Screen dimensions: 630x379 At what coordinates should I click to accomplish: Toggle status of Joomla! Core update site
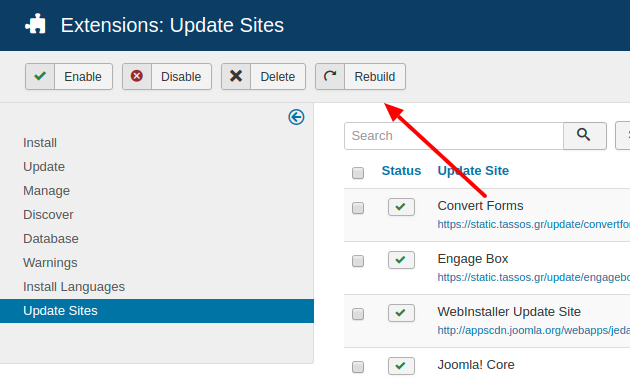pos(401,366)
